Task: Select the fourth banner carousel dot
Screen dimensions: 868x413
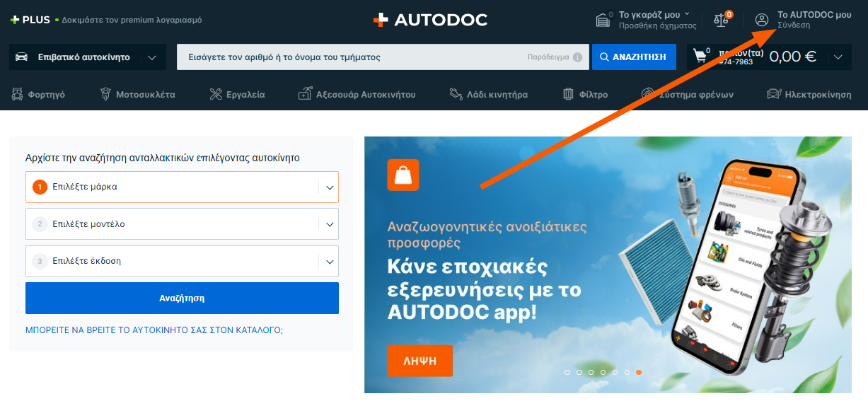Action: coord(603,372)
